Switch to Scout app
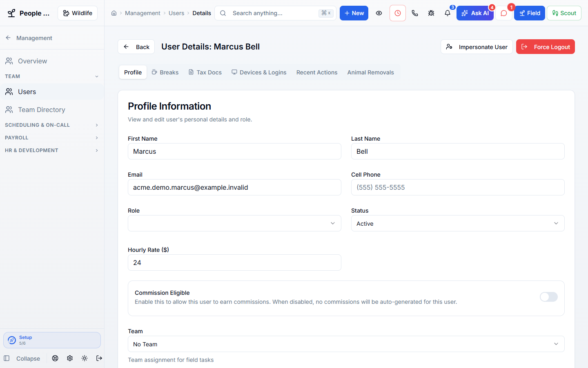The height and width of the screenshot is (368, 588). 564,13
